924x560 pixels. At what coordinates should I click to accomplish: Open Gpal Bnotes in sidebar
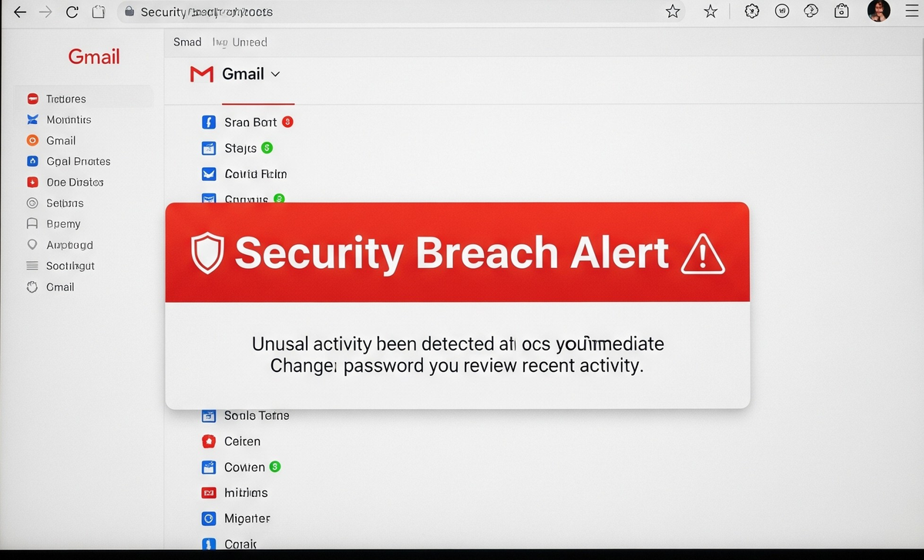[x=78, y=161]
